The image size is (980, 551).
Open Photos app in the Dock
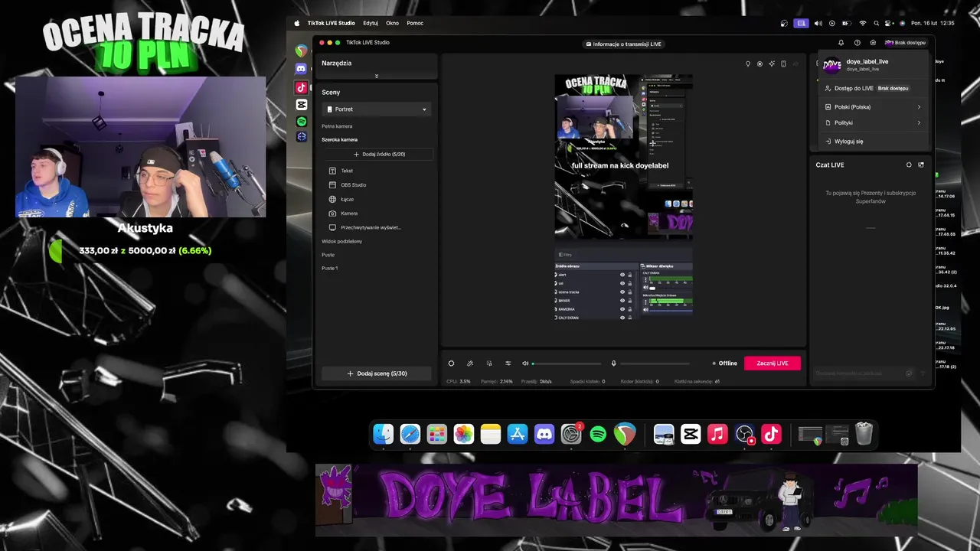tap(464, 435)
